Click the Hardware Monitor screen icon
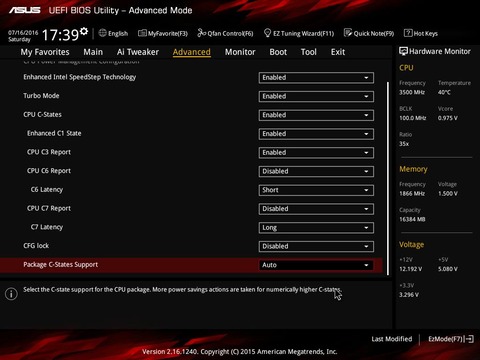480x360 pixels. pyautogui.click(x=403, y=51)
